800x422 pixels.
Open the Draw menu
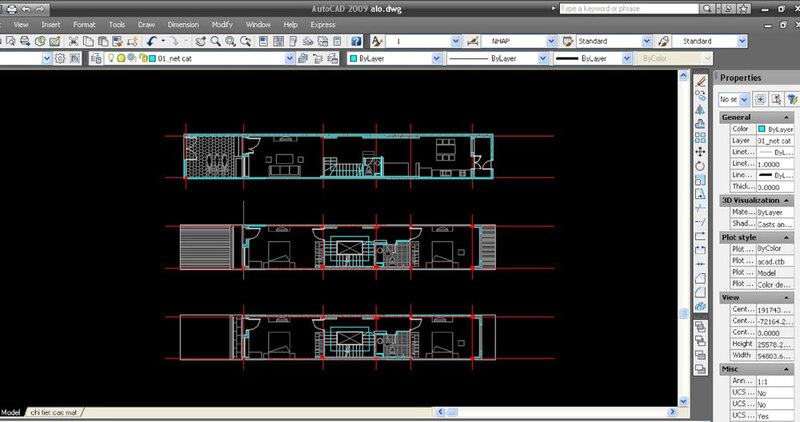coord(146,24)
